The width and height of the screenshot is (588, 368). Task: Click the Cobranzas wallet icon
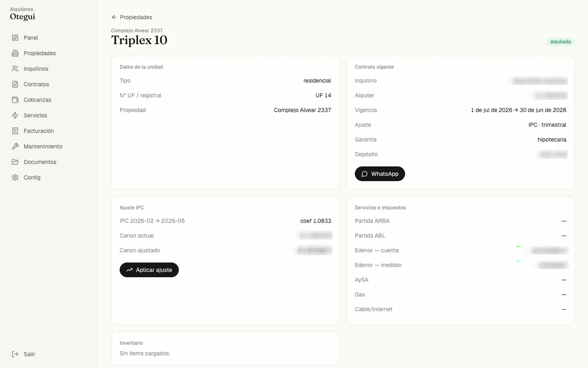[x=15, y=100]
